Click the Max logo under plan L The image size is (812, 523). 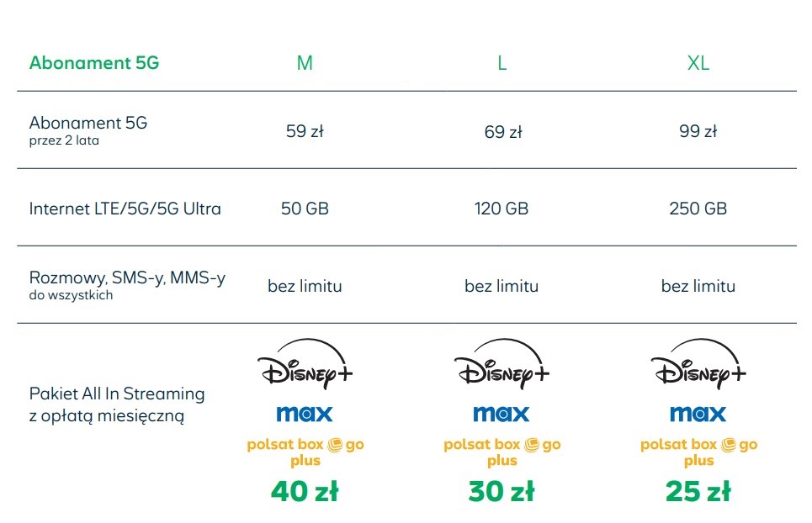tap(502, 414)
